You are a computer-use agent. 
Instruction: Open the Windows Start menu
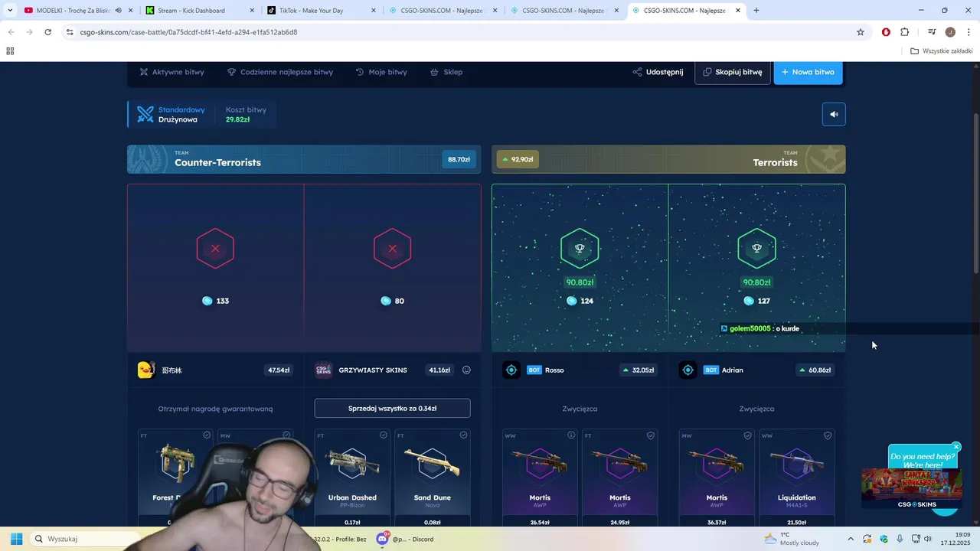pyautogui.click(x=16, y=539)
